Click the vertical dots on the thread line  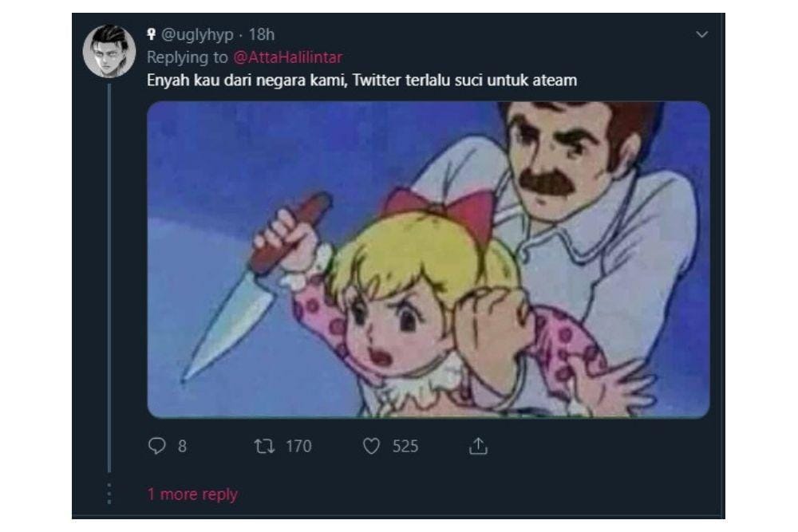109,494
